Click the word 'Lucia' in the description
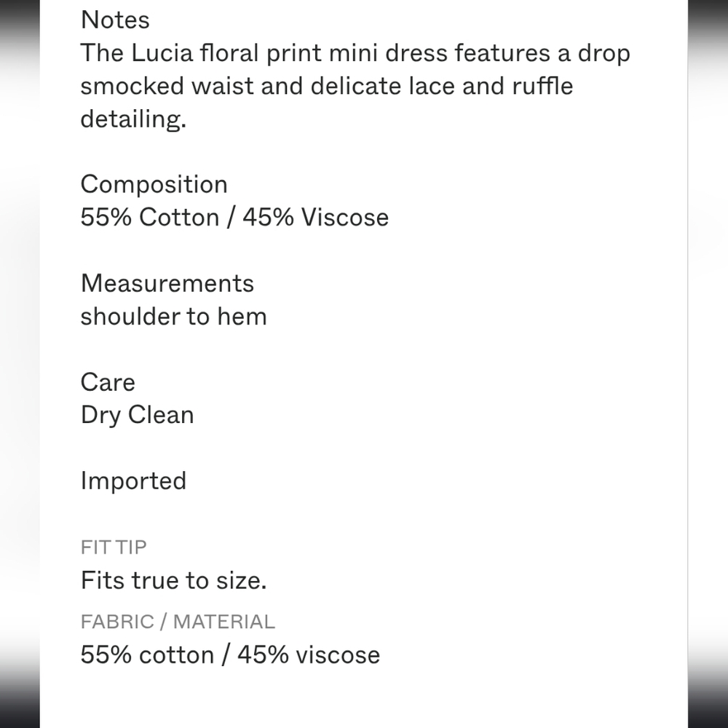Image resolution: width=728 pixels, height=728 pixels. point(162,53)
